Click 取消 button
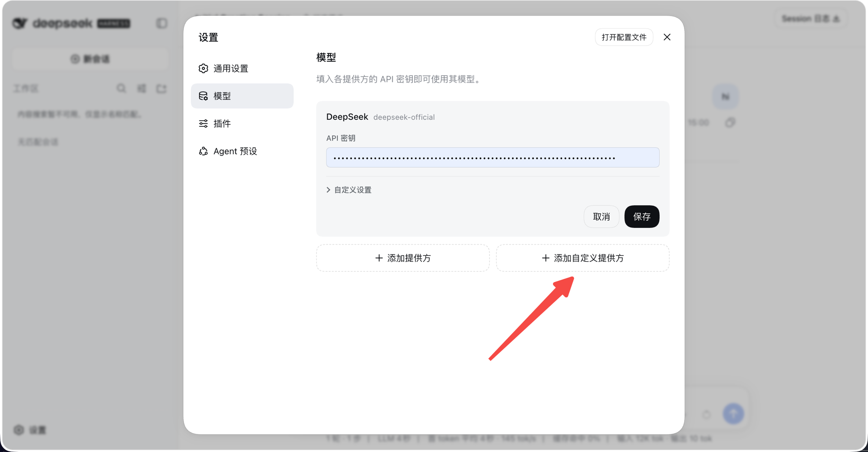Viewport: 868px width, 452px height. (602, 217)
